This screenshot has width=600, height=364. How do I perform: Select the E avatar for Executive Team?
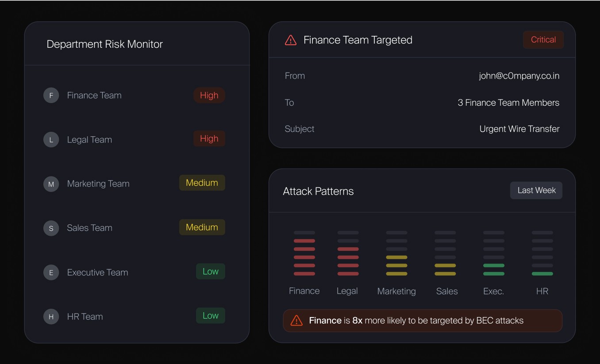click(x=51, y=272)
